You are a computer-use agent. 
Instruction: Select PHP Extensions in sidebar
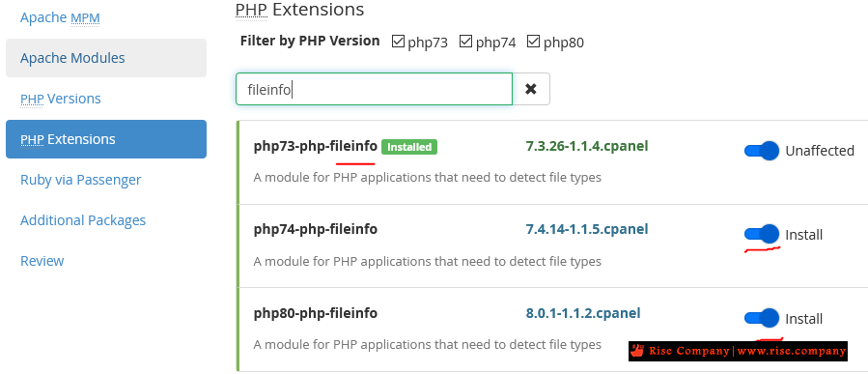point(106,139)
